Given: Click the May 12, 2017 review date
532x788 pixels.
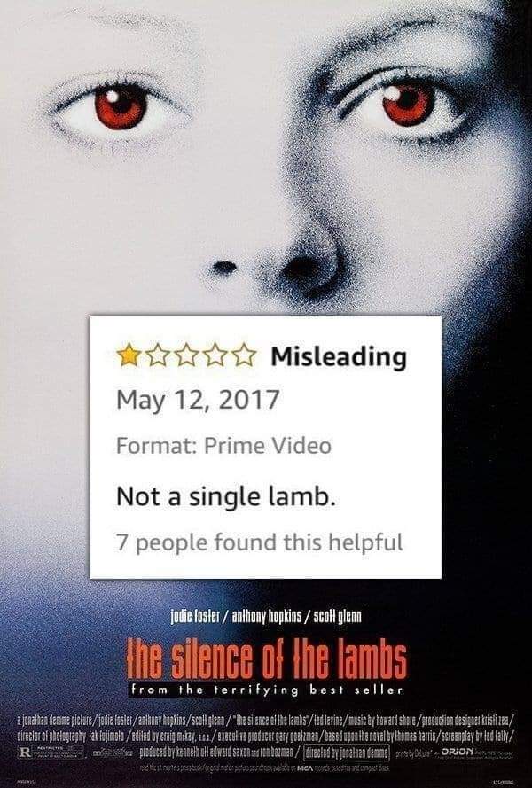Looking at the screenshot, I should (198, 401).
